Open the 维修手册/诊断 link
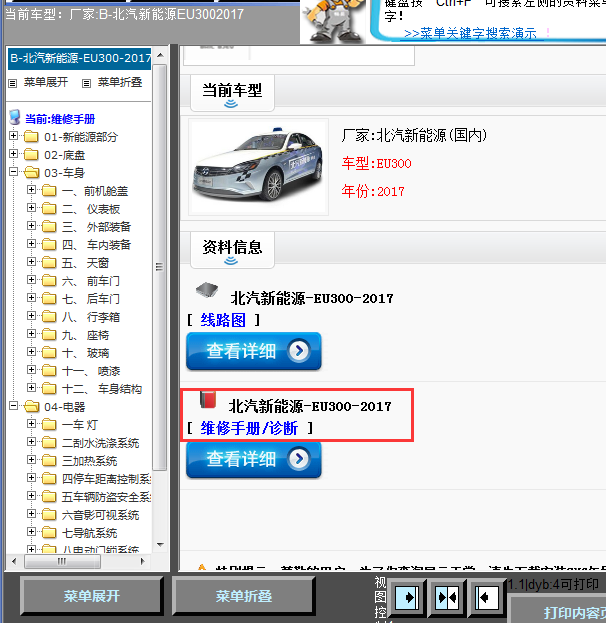The height and width of the screenshot is (623, 606). [249, 428]
